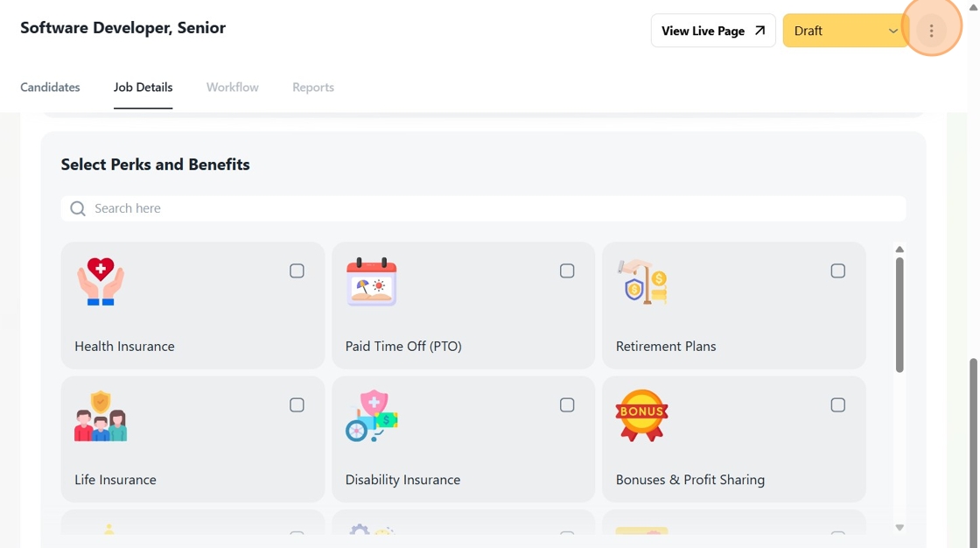This screenshot has height=548, width=980.
Task: Click the search magnifier icon
Action: click(x=78, y=208)
